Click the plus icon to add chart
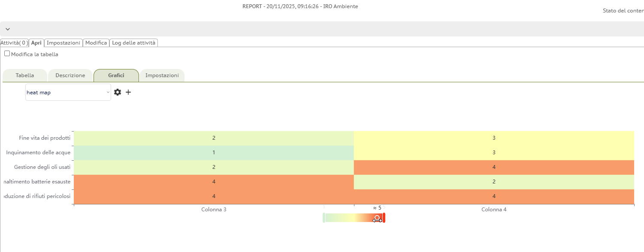 point(128,92)
